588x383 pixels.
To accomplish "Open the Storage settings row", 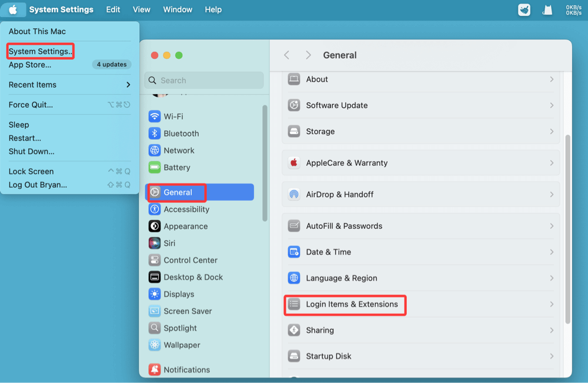I will click(420, 131).
